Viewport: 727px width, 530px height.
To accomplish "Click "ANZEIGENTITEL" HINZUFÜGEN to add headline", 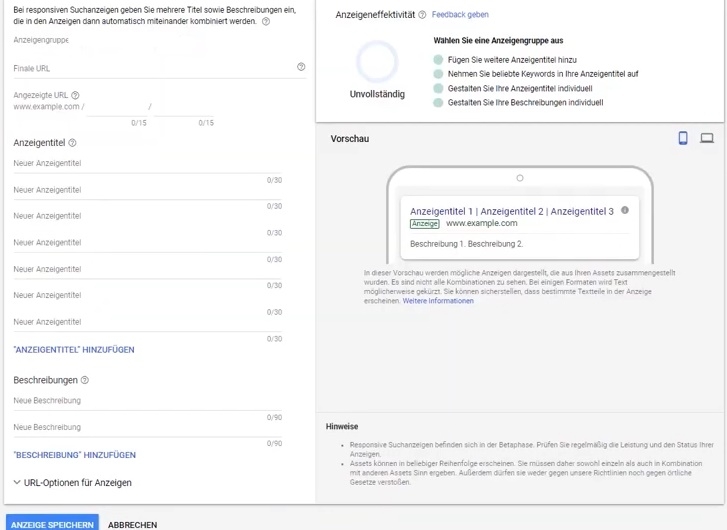I will pyautogui.click(x=74, y=350).
